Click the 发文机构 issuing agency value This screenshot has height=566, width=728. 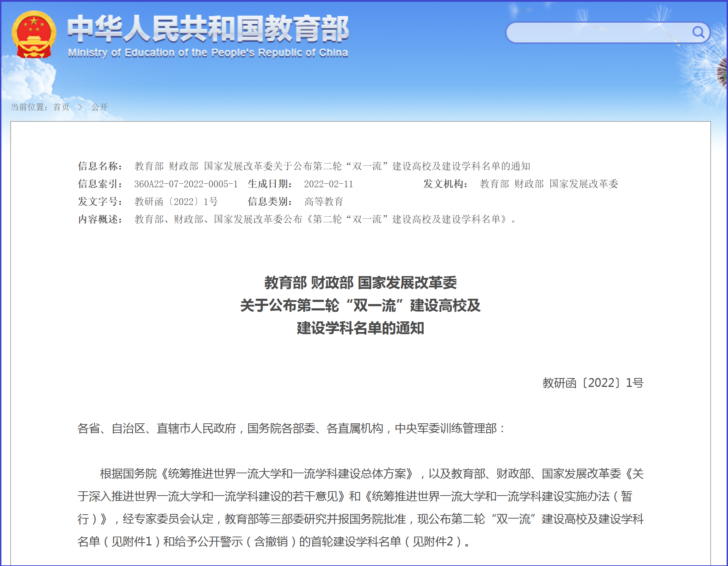(x=549, y=184)
